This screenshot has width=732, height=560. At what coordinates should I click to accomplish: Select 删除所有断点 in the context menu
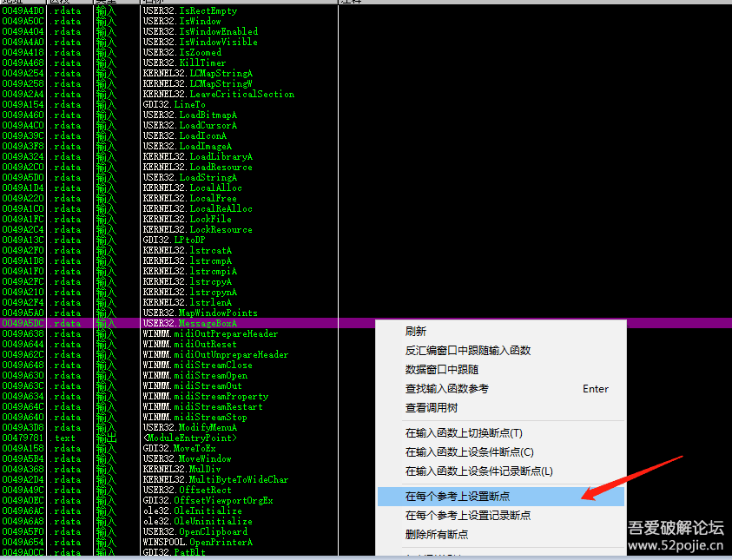click(x=437, y=535)
